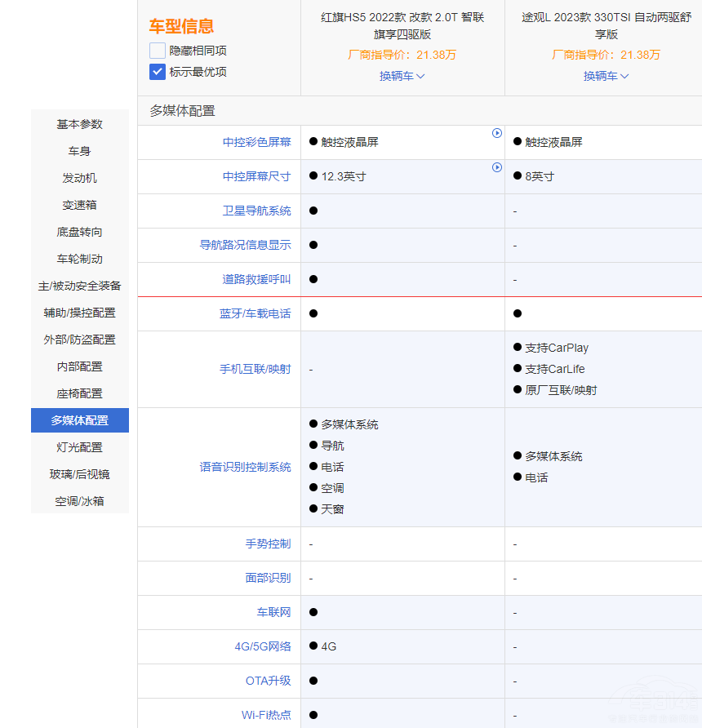This screenshot has width=702, height=728.
Task: Open 灯光配置 in side navigation
Action: click(x=80, y=447)
